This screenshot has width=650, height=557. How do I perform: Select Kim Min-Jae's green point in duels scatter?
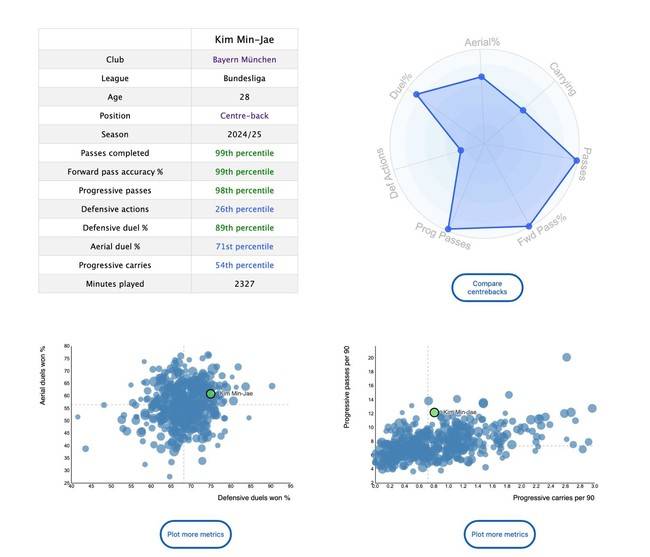211,394
